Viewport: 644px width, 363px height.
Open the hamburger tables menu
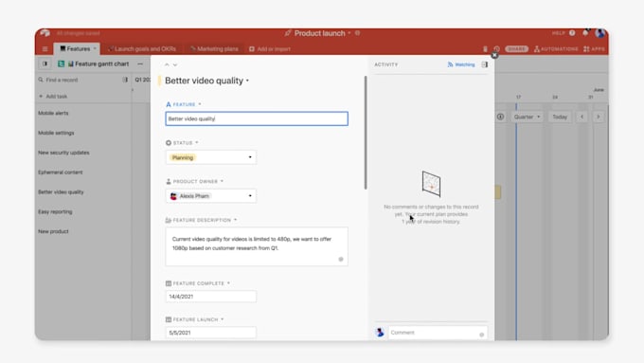(45, 49)
